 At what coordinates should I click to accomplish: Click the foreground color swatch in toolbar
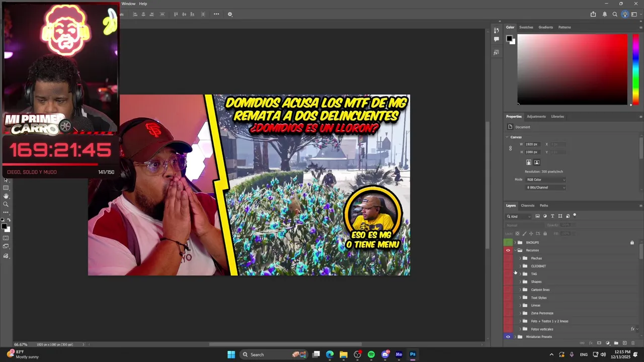[4, 226]
